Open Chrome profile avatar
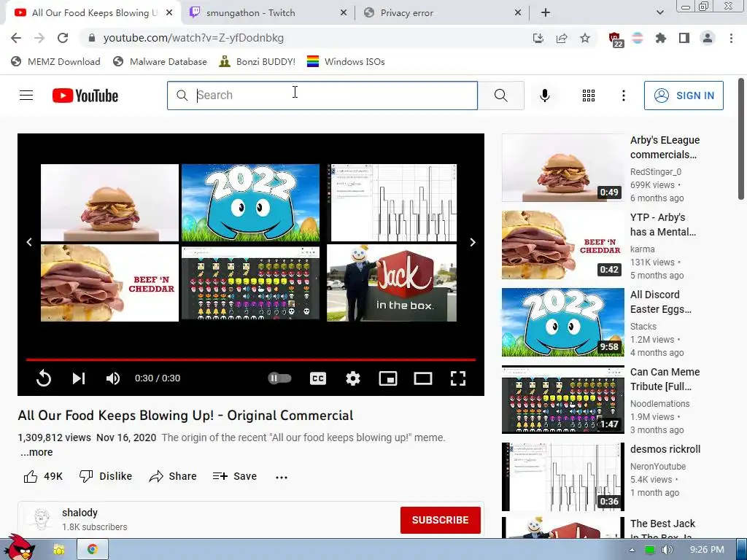Screen dimensions: 747x560 pyautogui.click(x=708, y=38)
